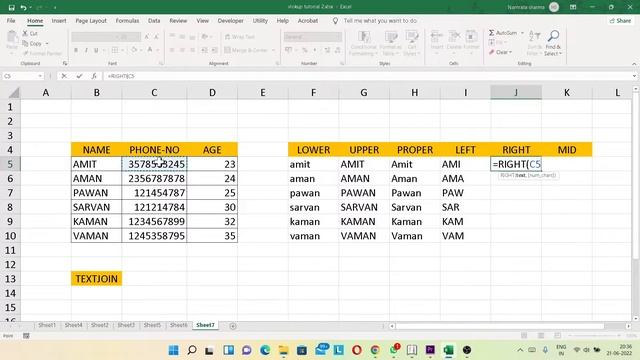This screenshot has height=360, width=640.
Task: Show hidden system tray icons
Action: tap(520, 350)
